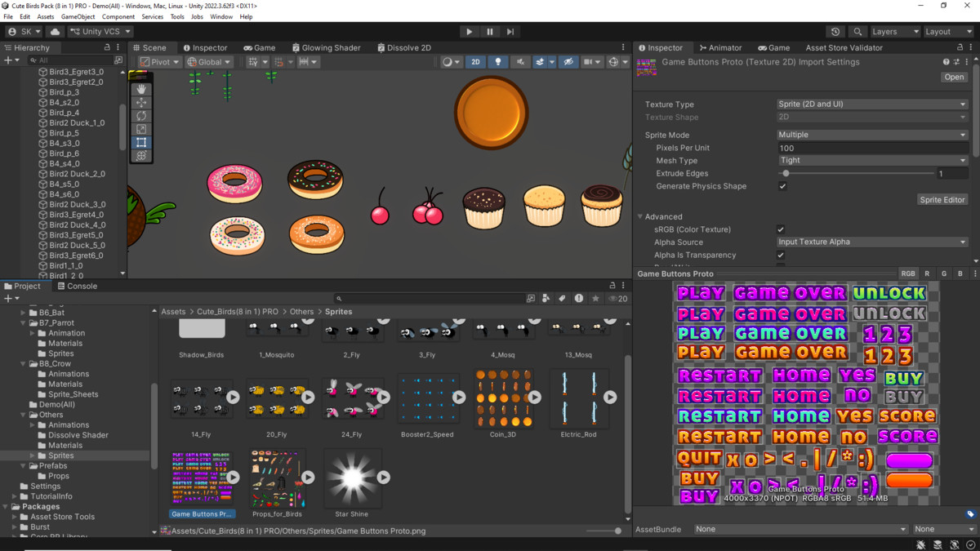Click the global Search magnifier icon

point(857,32)
